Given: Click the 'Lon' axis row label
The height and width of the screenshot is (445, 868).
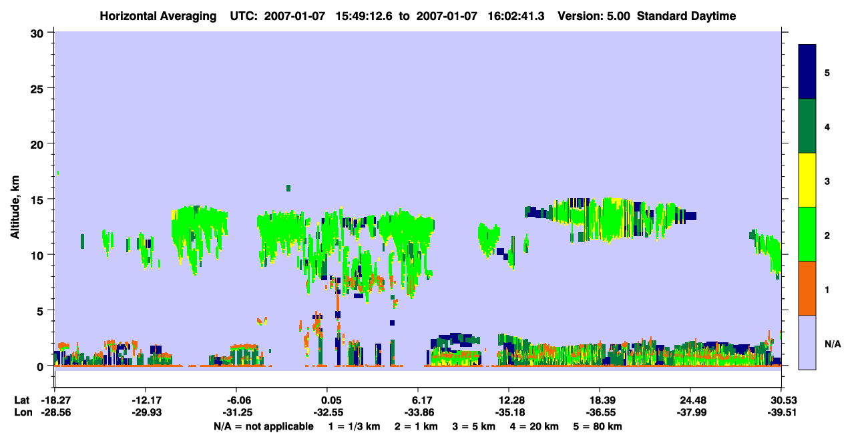Looking at the screenshot, I should (22, 412).
